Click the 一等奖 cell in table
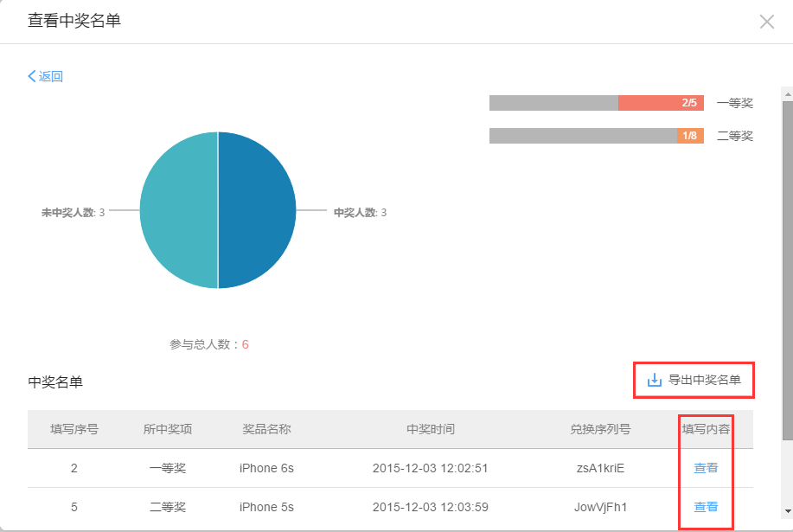This screenshot has height=532, width=793. (168, 468)
